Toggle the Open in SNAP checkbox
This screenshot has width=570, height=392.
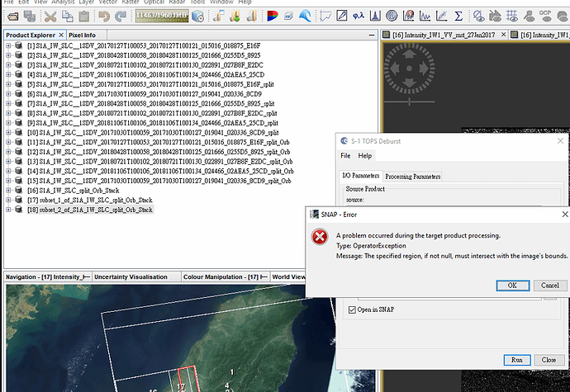tap(352, 309)
